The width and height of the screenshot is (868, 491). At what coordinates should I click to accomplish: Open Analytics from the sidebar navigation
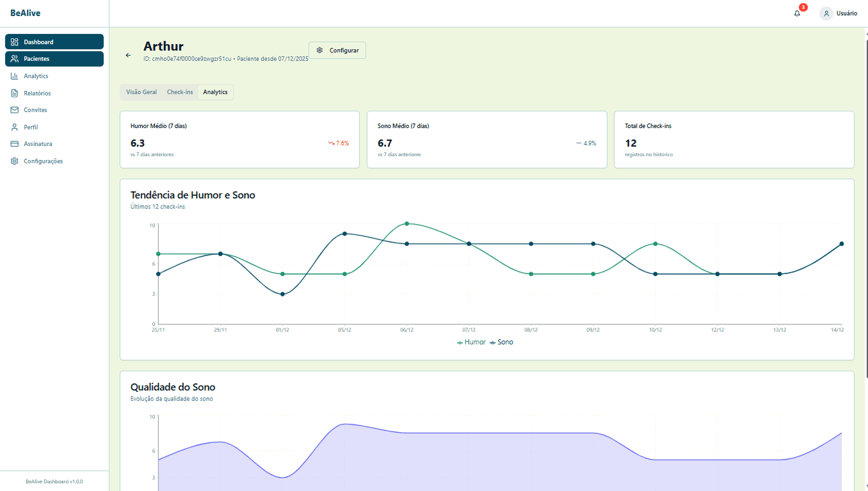click(14, 76)
